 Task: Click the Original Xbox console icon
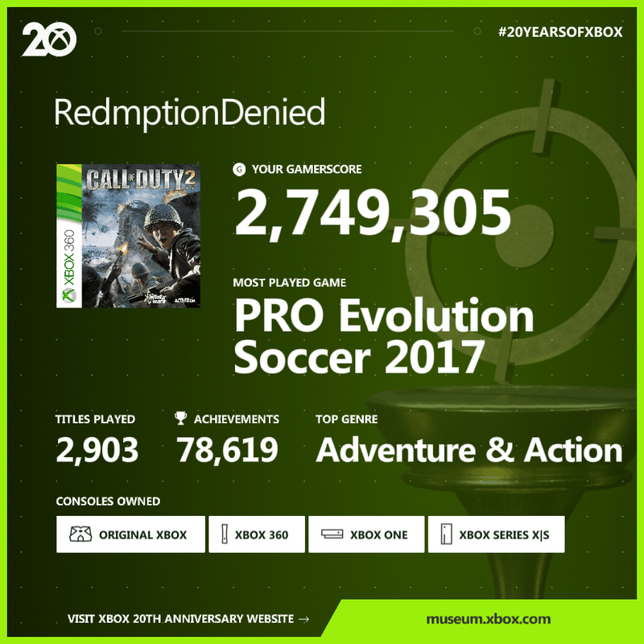click(80, 535)
